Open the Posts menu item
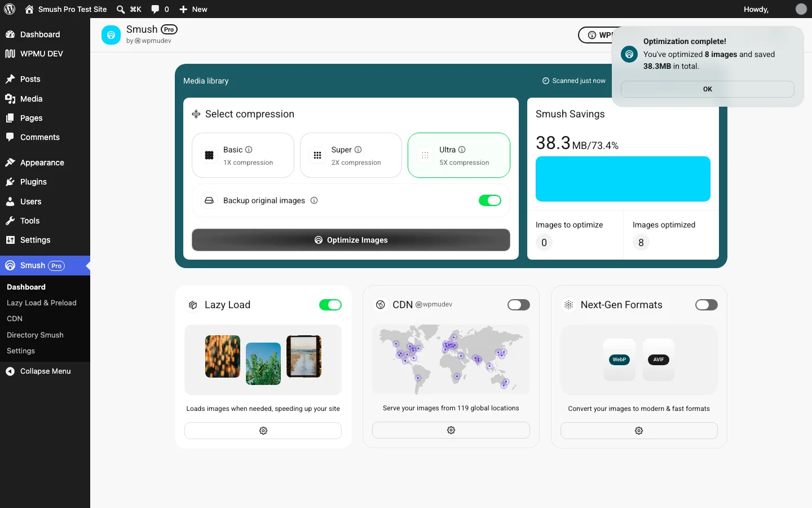 45,79
